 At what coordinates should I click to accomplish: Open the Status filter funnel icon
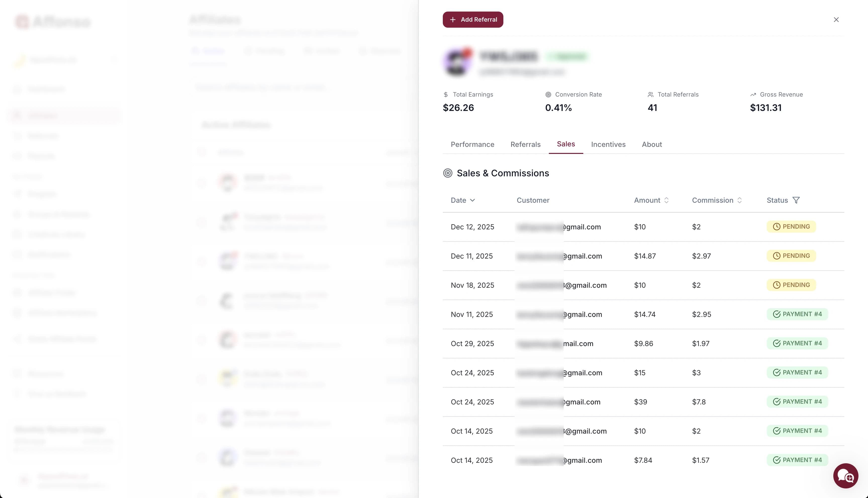796,200
